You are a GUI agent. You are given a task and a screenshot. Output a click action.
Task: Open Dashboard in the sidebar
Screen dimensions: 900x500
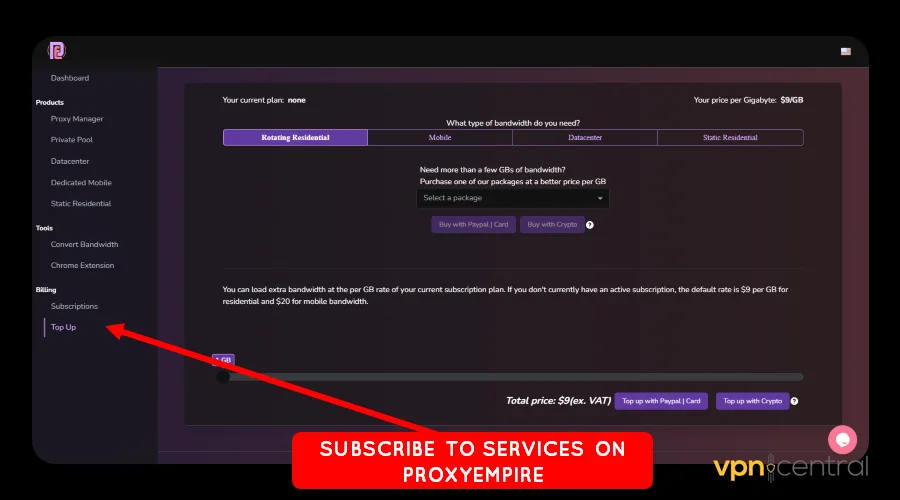coord(70,78)
